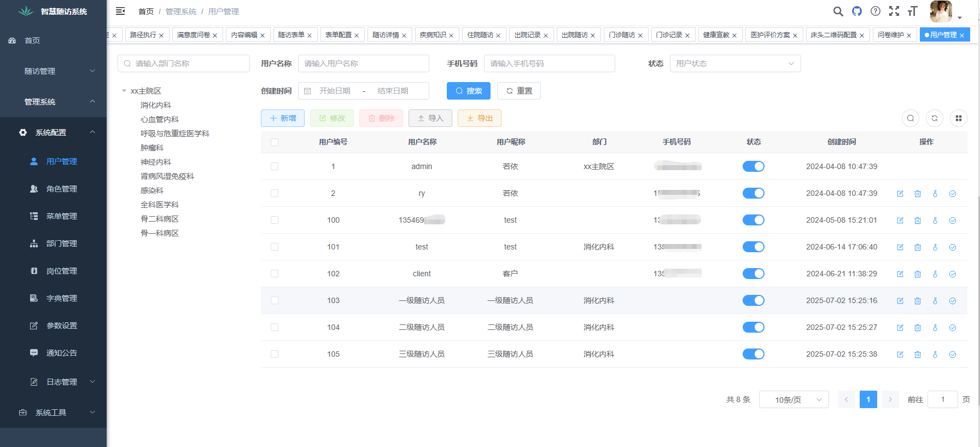Screen dimensions: 980x447
Task: Hide the search form with the round search icon
Action: tap(911, 118)
